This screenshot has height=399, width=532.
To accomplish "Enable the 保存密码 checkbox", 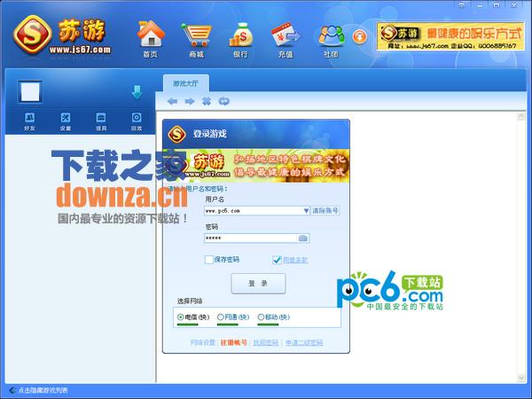I will tap(209, 260).
